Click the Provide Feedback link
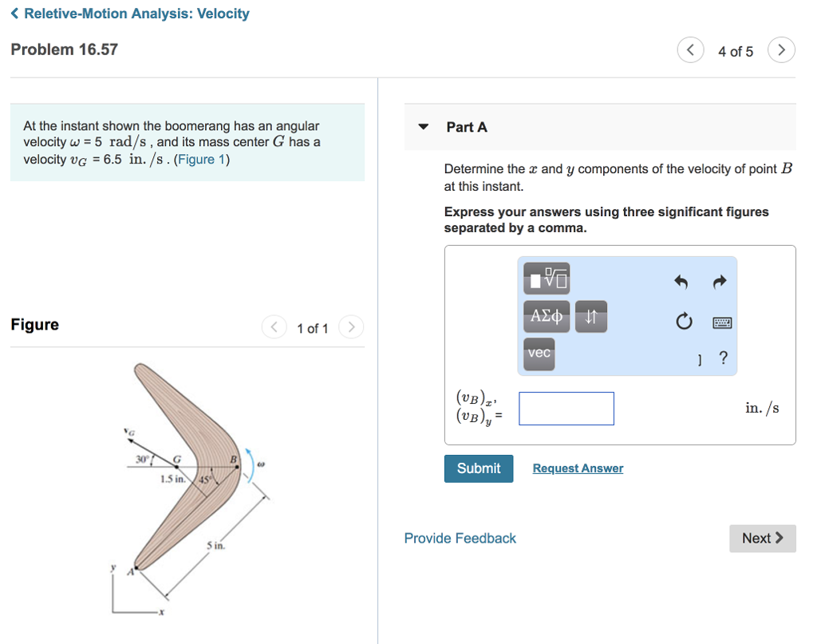 [460, 538]
